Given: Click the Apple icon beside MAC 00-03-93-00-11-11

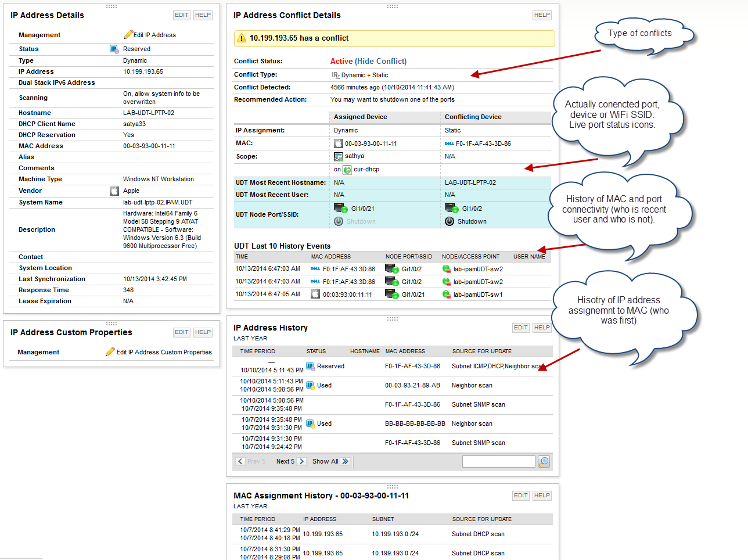Looking at the screenshot, I should tap(338, 143).
